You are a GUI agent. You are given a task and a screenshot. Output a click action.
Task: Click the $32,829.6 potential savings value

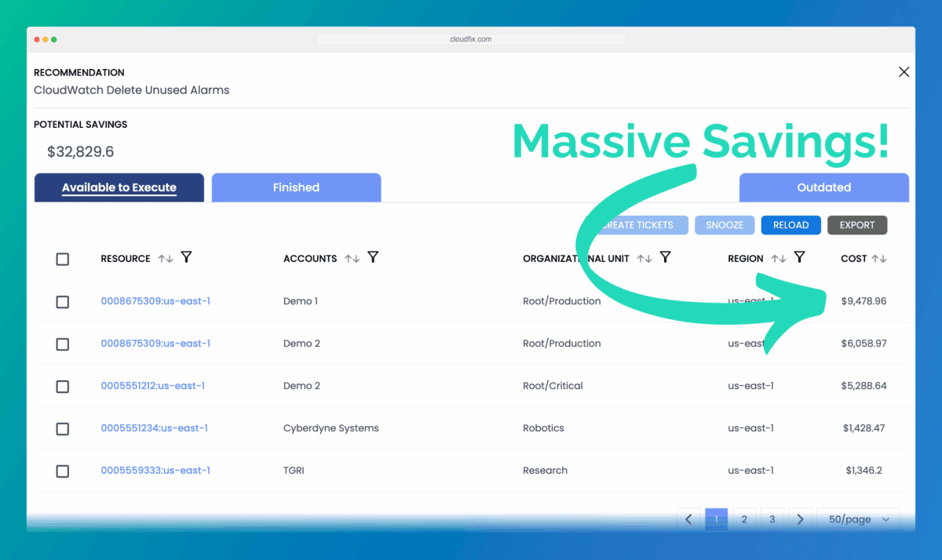[80, 152]
